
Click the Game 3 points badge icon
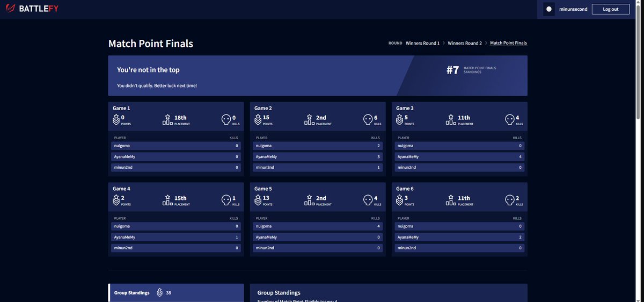click(399, 119)
